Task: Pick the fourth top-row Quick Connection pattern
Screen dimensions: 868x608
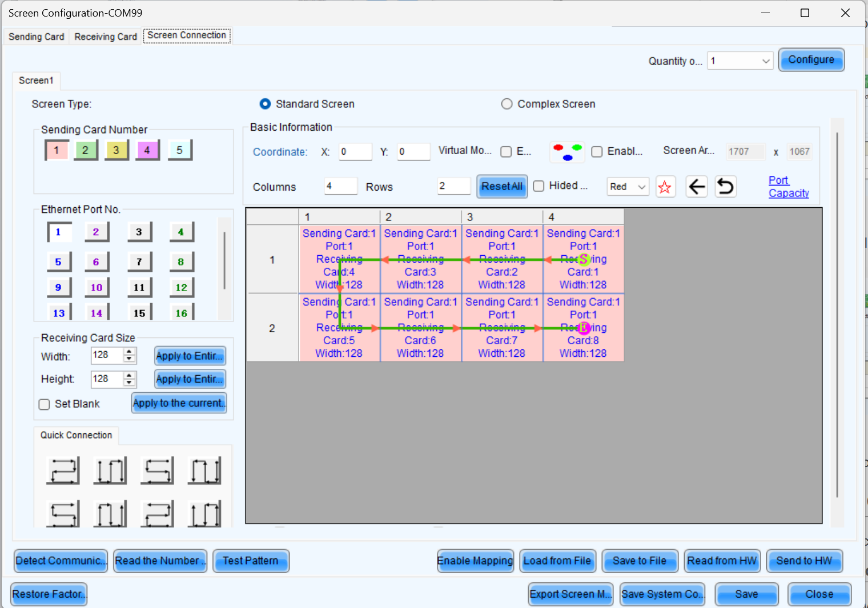Action: point(204,470)
